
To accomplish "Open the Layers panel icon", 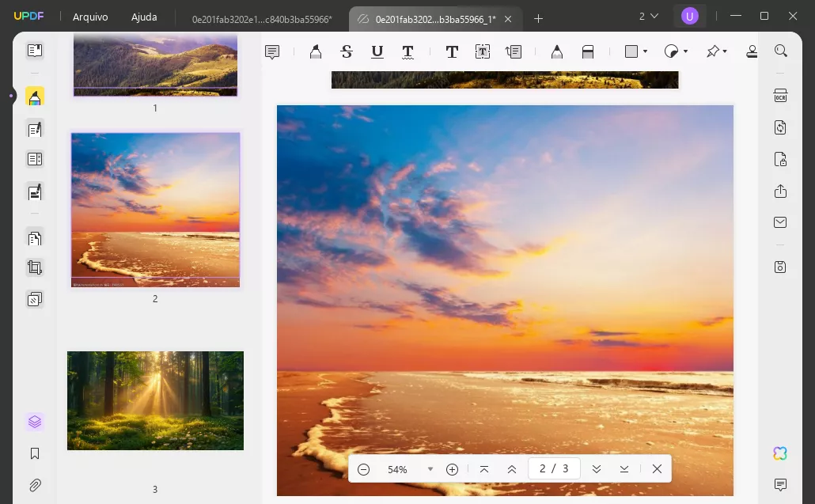I will [x=35, y=422].
